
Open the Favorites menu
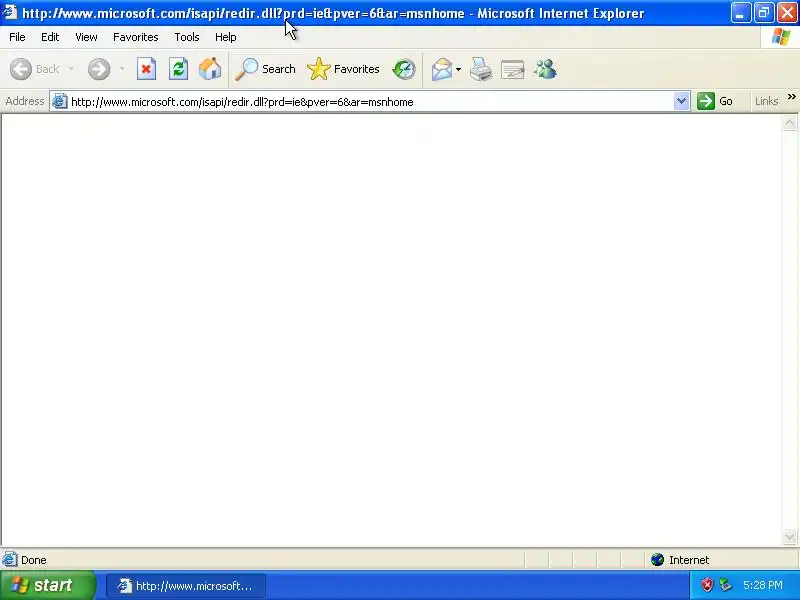(136, 37)
